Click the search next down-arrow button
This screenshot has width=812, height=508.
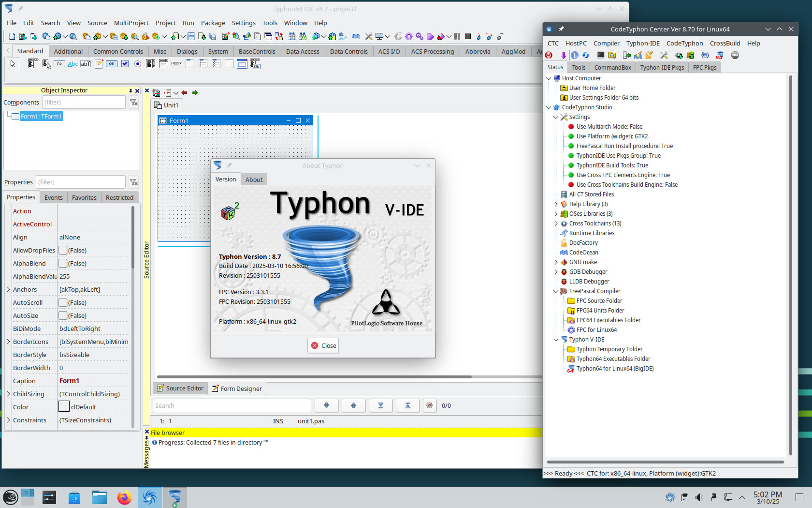326,405
